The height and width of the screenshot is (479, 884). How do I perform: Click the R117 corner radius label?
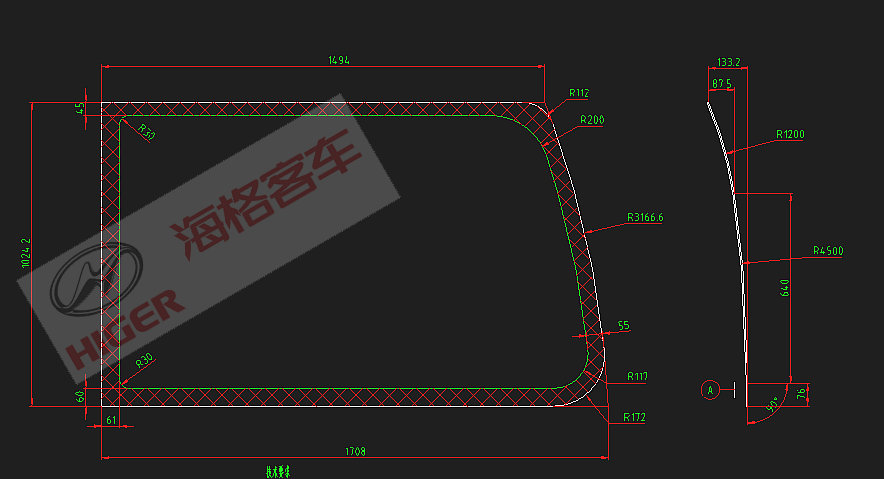tap(637, 376)
